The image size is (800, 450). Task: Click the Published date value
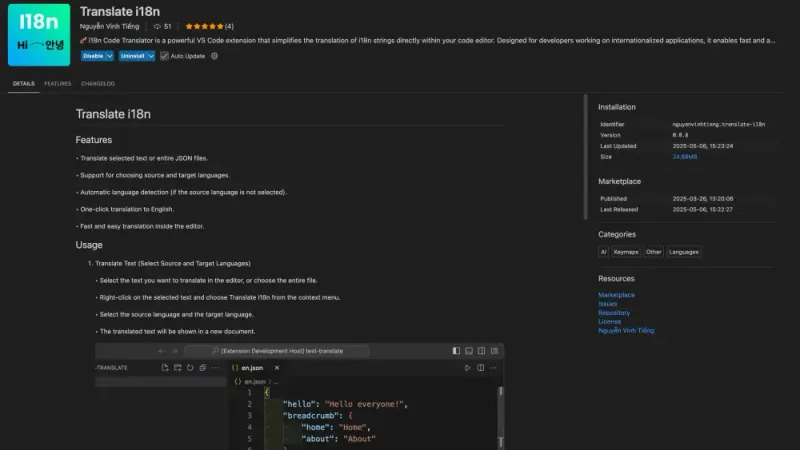pyautogui.click(x=703, y=199)
